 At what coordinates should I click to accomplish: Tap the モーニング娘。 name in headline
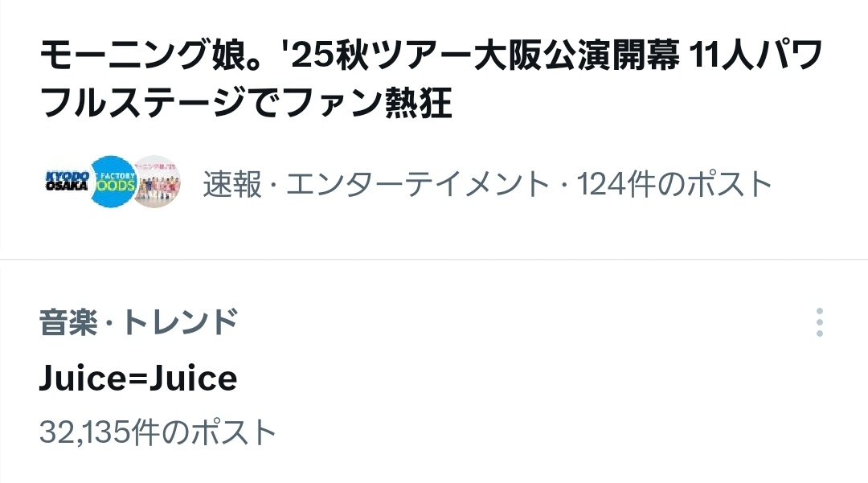[x=130, y=58]
